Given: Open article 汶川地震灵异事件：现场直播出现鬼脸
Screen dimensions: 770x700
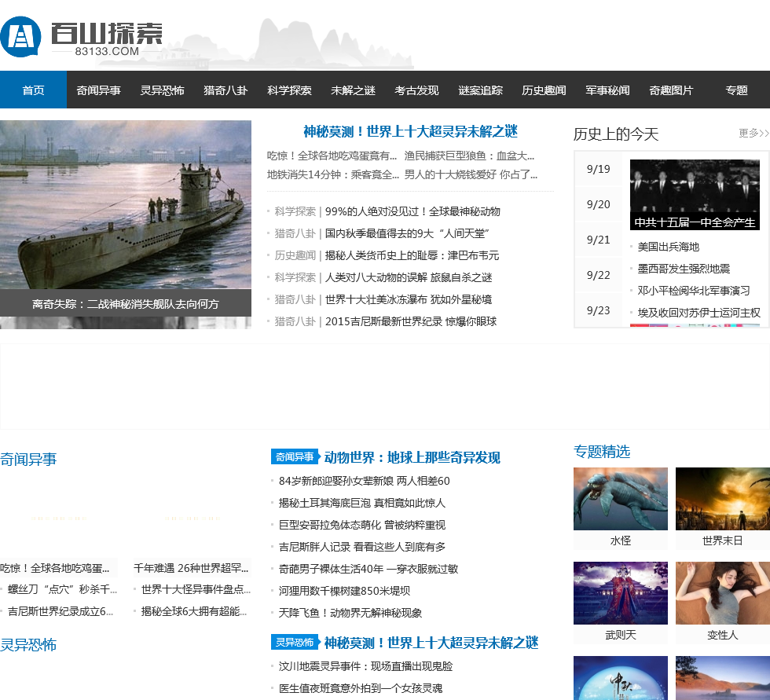Looking at the screenshot, I should click(366, 667).
